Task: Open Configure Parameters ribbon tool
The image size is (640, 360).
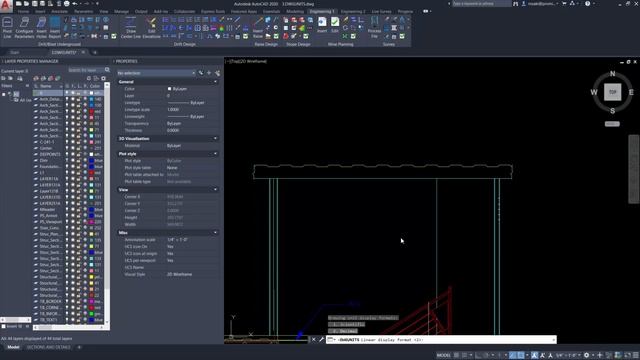Action: 24,28
